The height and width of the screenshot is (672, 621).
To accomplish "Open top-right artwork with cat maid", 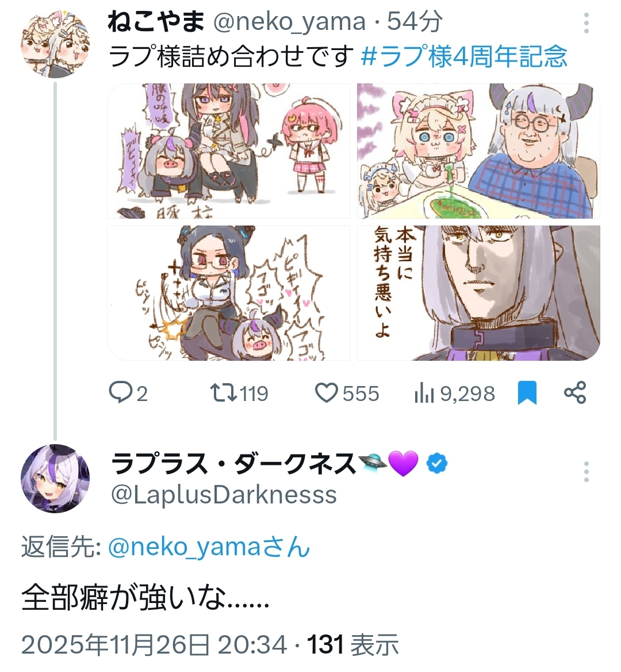I will coord(478,151).
